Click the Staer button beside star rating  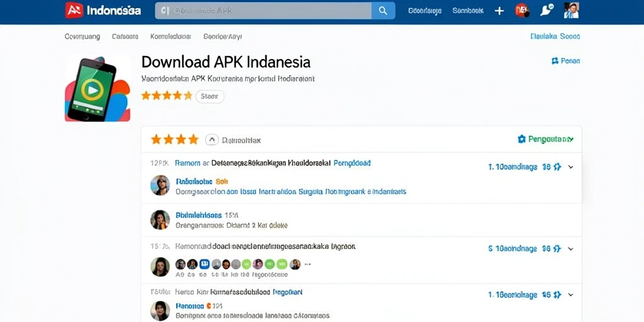coord(209,96)
